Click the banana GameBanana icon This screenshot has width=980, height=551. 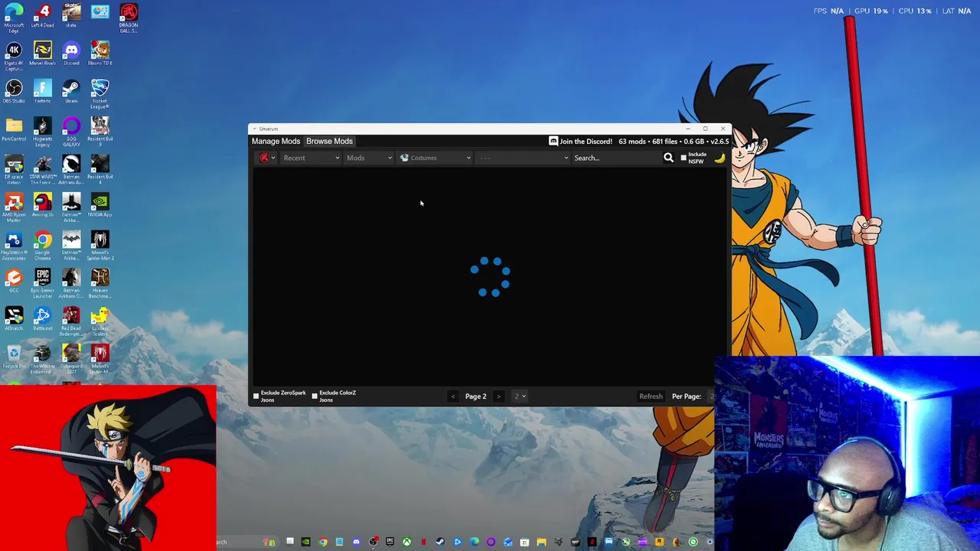coord(720,158)
